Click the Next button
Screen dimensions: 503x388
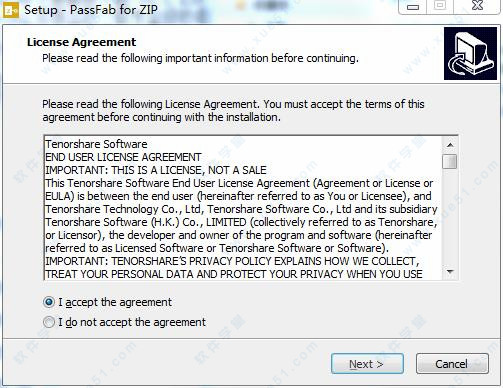[x=367, y=364]
